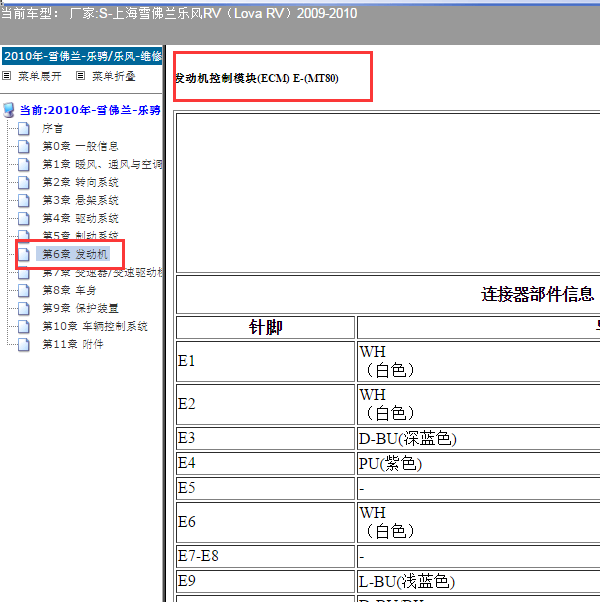The width and height of the screenshot is (600, 602).
Task: Select pin cell E7-E8
Action: (x=265, y=556)
